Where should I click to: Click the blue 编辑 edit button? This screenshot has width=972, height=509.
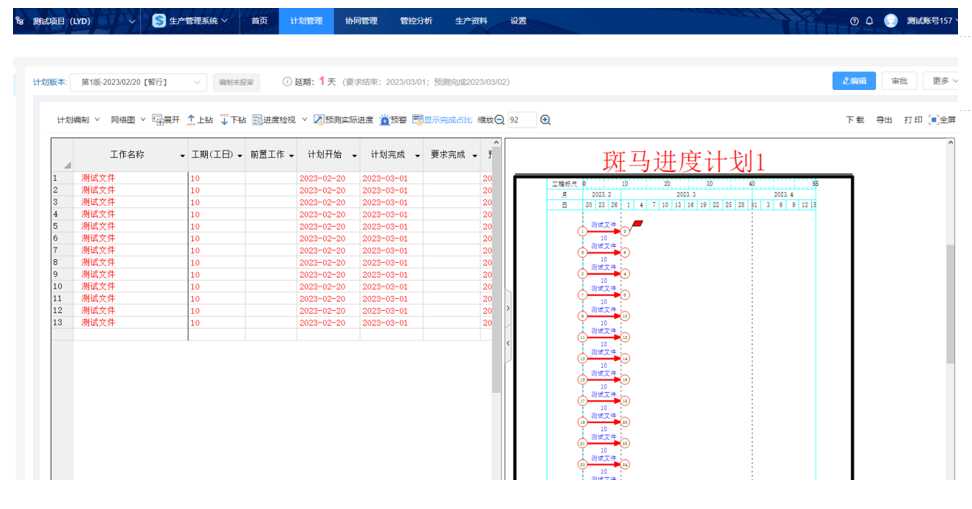tap(854, 81)
